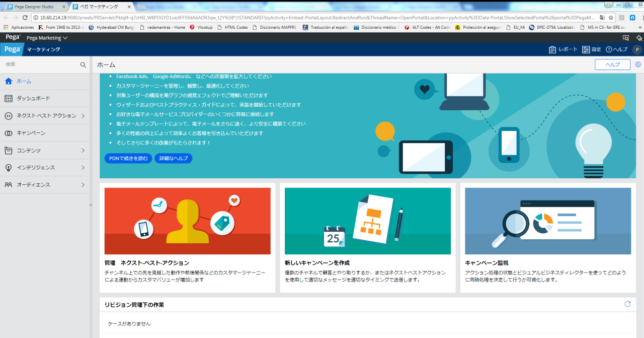Viewport: 644px width, 338px height.
Task: Open the レポート clipboard icon in top bar
Action: [551, 49]
